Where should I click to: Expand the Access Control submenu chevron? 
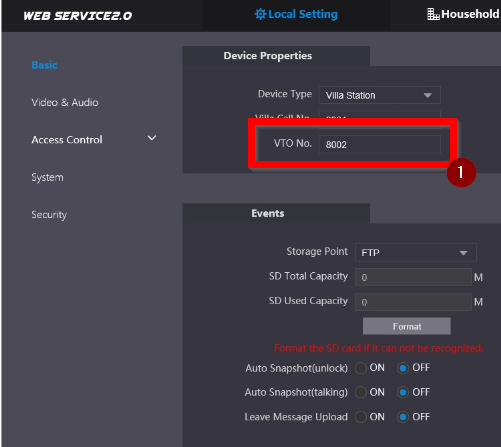(x=152, y=138)
